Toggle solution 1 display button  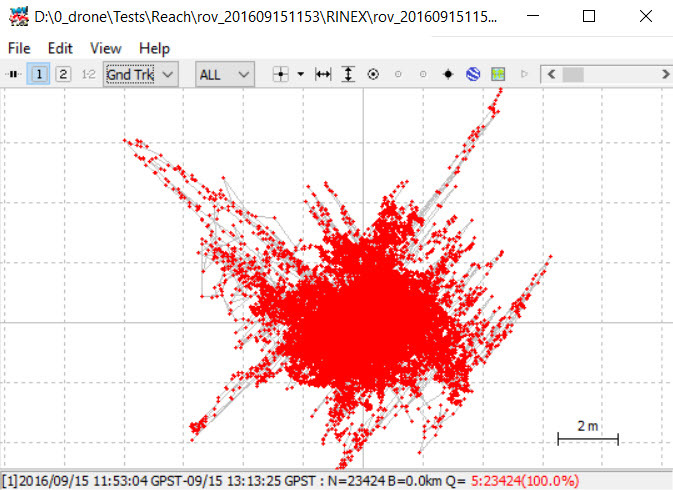point(39,74)
